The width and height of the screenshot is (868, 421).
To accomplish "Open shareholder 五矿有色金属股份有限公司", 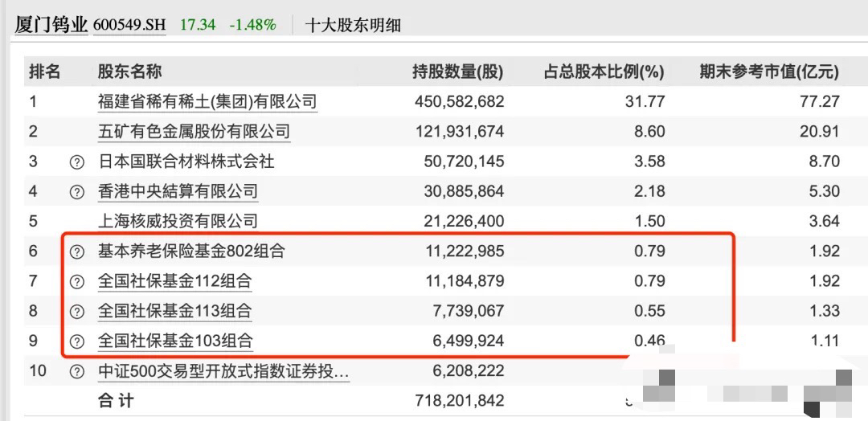I will 194,132.
